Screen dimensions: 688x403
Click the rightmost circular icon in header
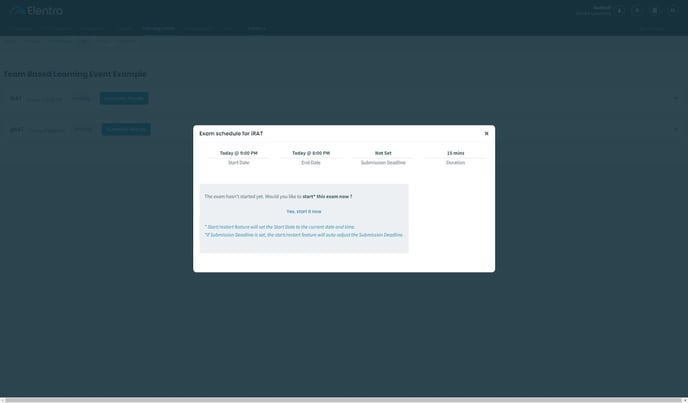click(x=673, y=10)
